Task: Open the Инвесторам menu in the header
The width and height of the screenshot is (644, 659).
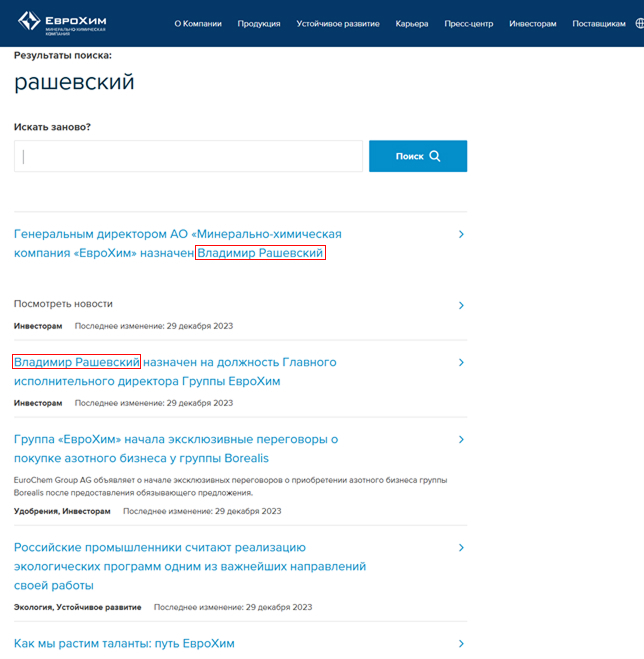Action: (x=533, y=24)
